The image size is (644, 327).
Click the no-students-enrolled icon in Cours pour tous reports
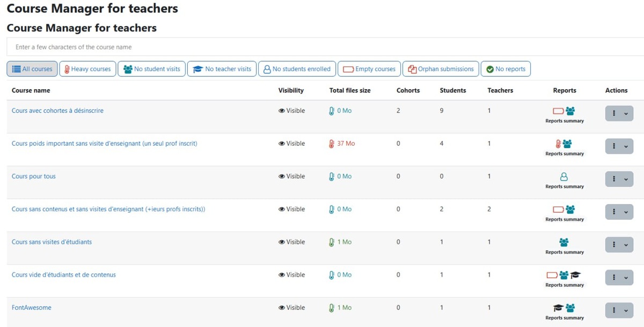pos(564,177)
